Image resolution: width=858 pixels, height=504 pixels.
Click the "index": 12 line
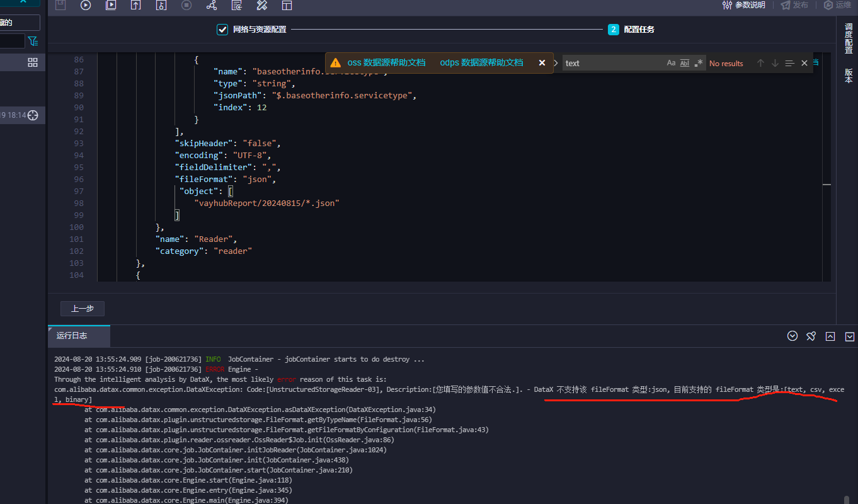(240, 108)
